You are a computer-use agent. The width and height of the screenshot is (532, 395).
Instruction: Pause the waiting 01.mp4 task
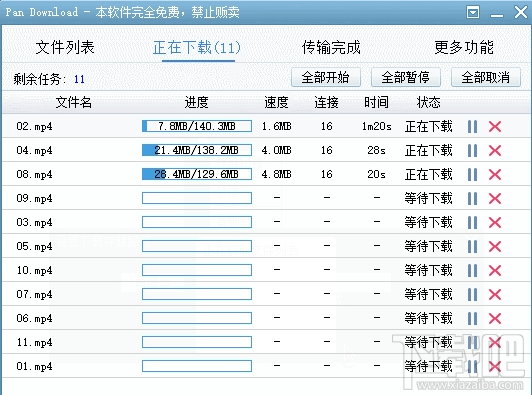pyautogui.click(x=472, y=366)
